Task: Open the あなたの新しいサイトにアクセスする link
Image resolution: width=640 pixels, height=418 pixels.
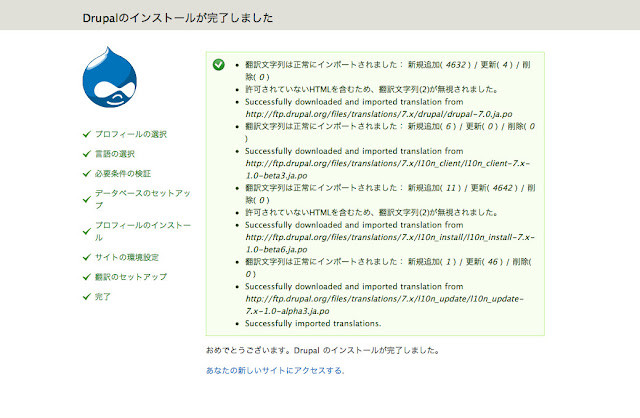Action: [x=275, y=370]
